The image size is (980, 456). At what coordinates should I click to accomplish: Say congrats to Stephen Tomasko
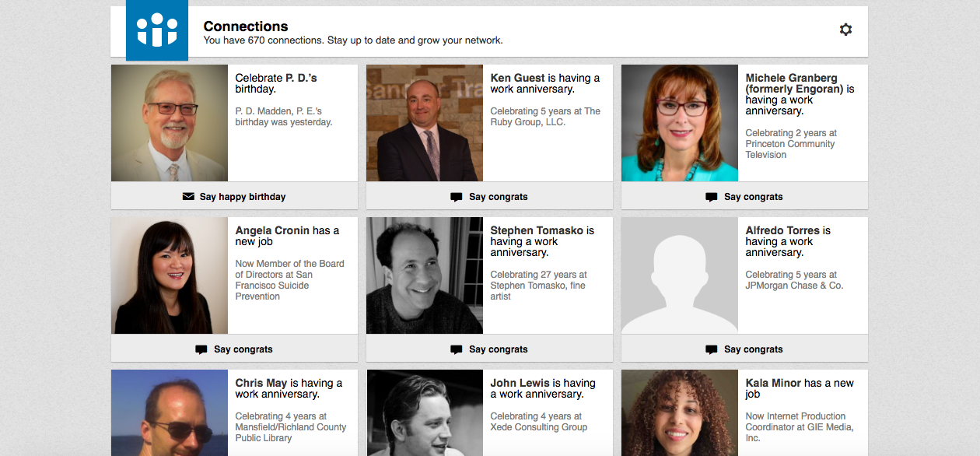(489, 349)
